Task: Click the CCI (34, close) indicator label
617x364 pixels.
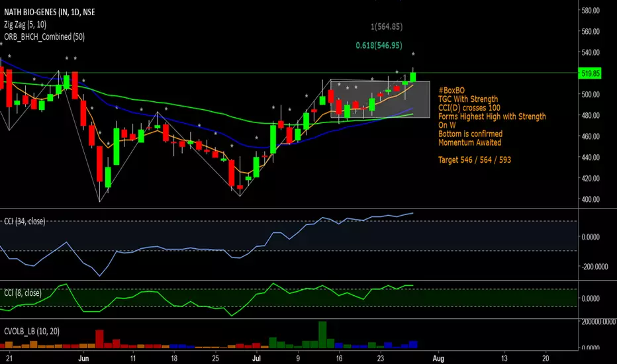Action: pos(24,222)
